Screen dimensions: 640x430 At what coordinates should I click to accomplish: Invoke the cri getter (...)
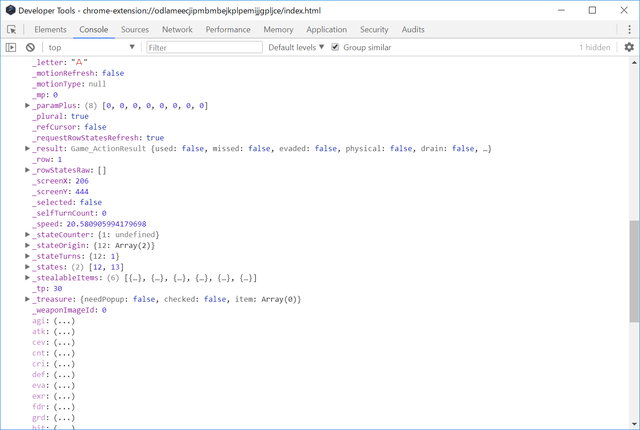click(x=64, y=364)
